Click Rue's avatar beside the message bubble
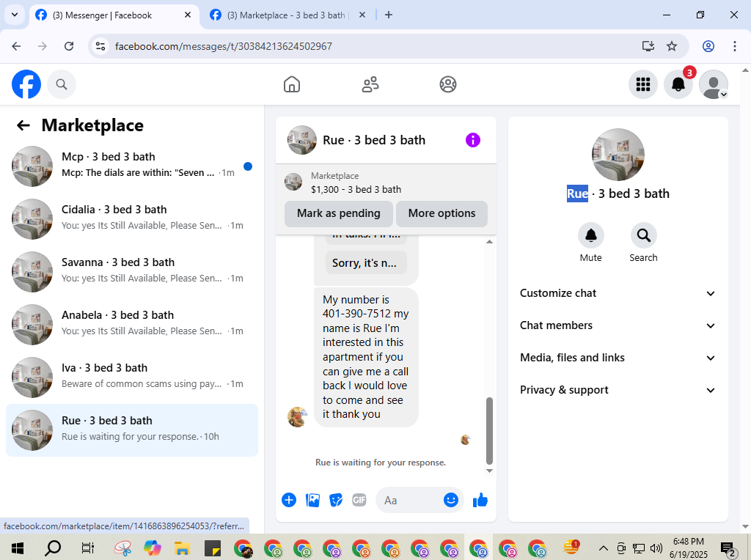The width and height of the screenshot is (751, 560). [x=297, y=417]
